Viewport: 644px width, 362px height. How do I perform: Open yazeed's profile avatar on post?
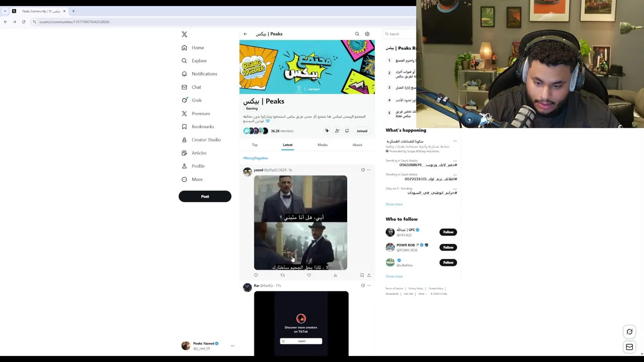(248, 172)
